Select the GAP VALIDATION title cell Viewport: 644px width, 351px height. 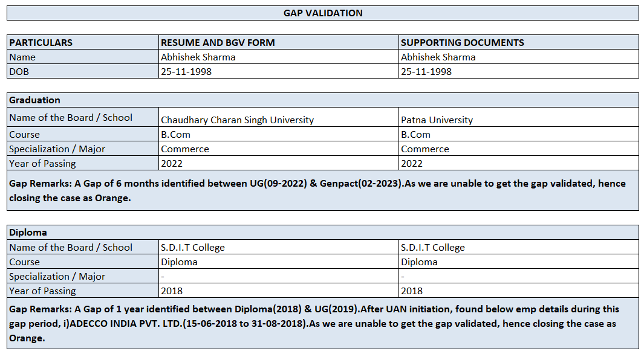tap(323, 13)
